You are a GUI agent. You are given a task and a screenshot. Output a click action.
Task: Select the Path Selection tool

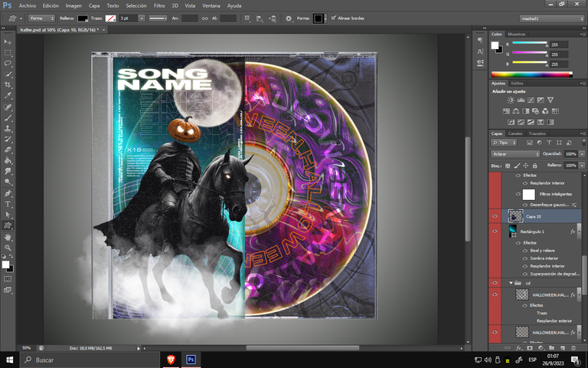tap(8, 215)
